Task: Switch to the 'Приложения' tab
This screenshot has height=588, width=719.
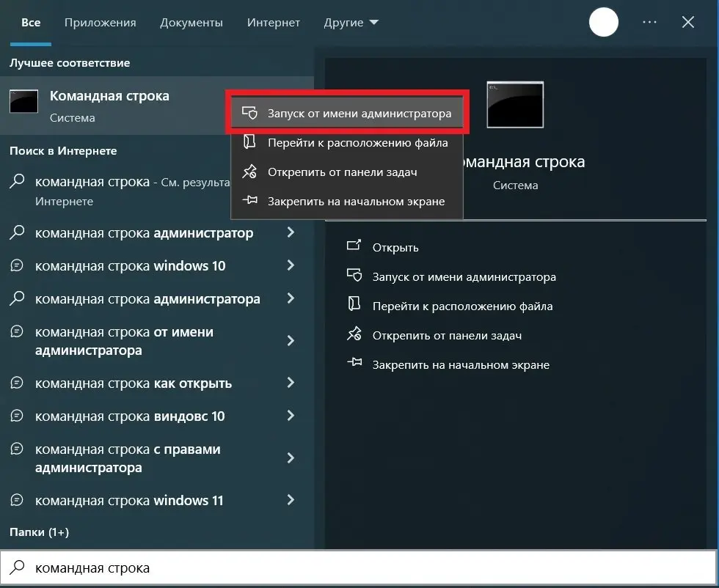Action: point(100,23)
